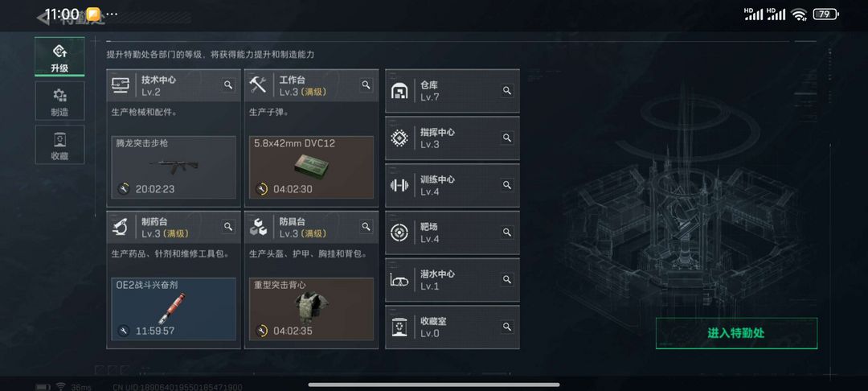Open 指挥中心 info magnifier icon
Image resolution: width=868 pixels, height=391 pixels.
point(507,138)
